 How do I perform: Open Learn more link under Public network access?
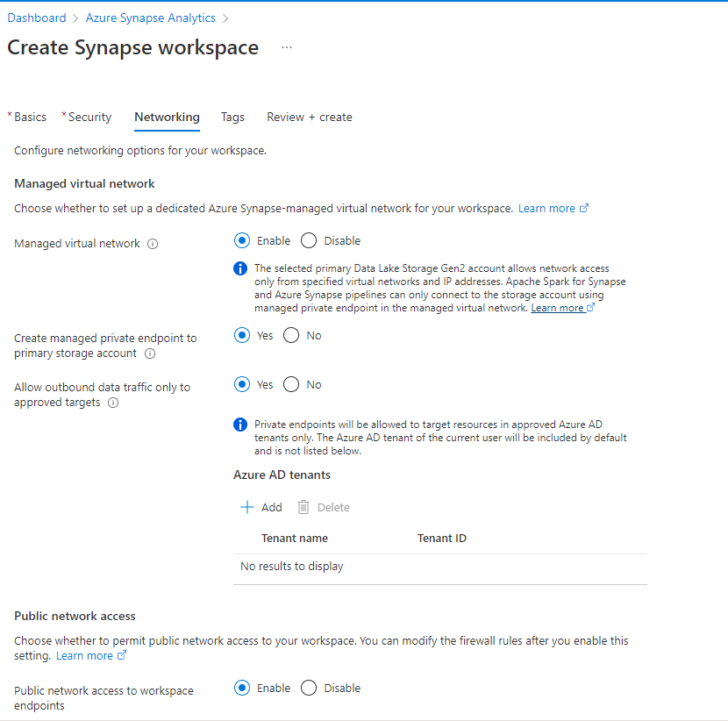[x=91, y=655]
